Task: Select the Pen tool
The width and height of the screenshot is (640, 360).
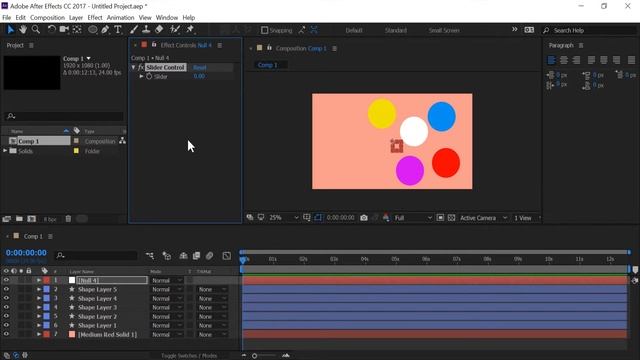Action: click(105, 29)
